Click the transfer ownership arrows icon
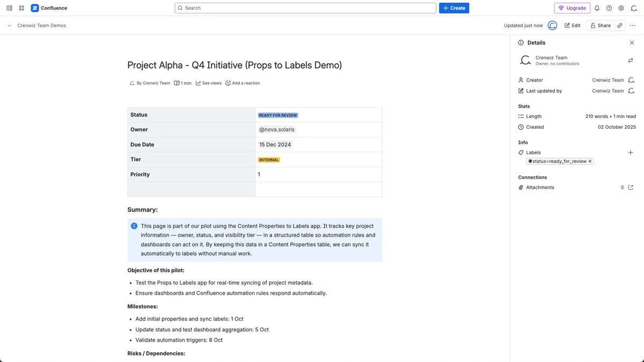 631,60
